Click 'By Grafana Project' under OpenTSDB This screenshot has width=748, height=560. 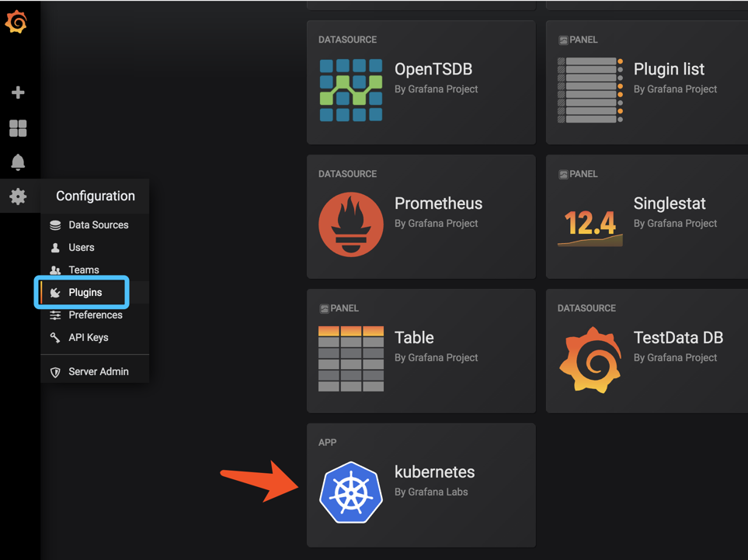tap(436, 89)
